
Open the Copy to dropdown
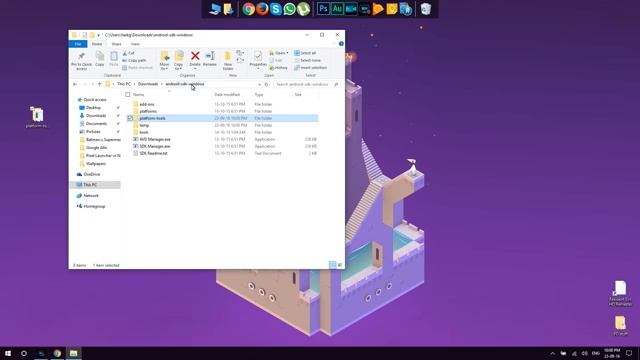tap(178, 60)
